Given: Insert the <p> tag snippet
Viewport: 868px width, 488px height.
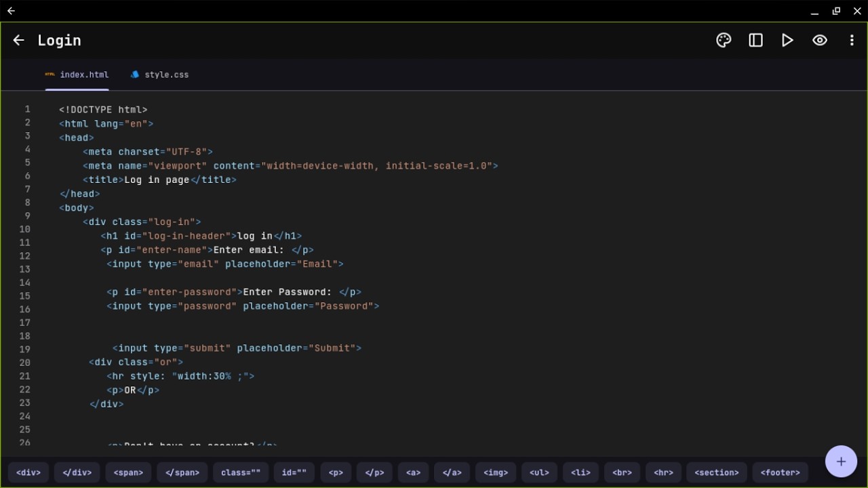Looking at the screenshot, I should click(x=336, y=472).
